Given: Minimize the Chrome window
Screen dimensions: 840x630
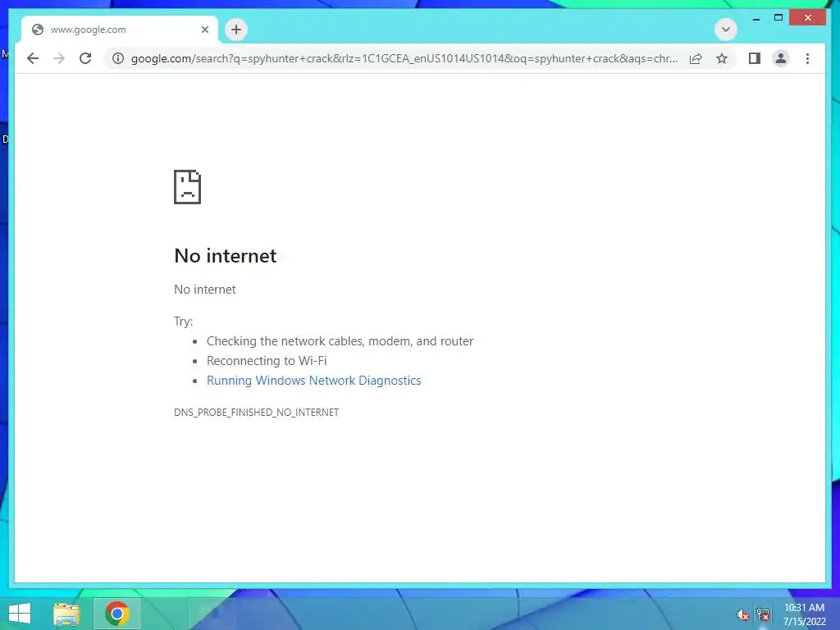Looking at the screenshot, I should (x=756, y=18).
